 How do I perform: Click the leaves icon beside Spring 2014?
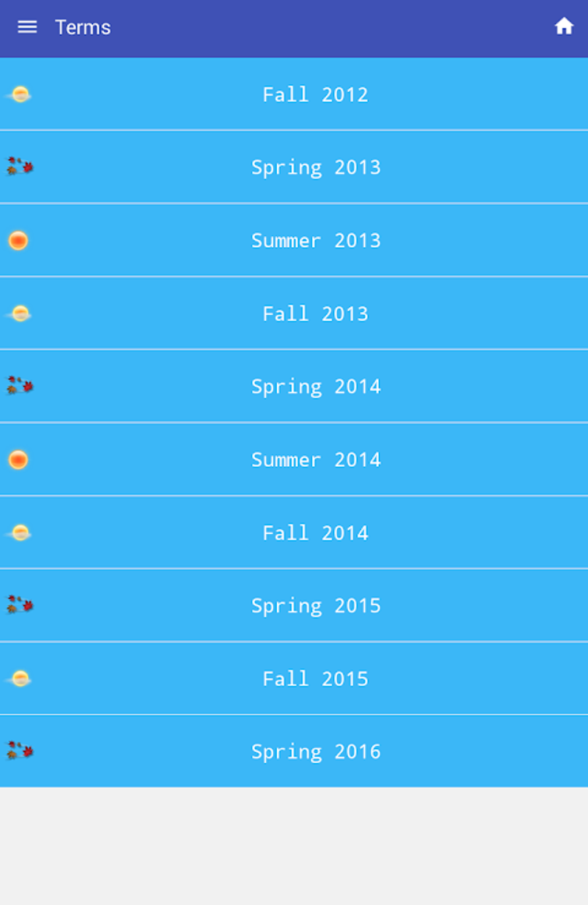coord(20,386)
